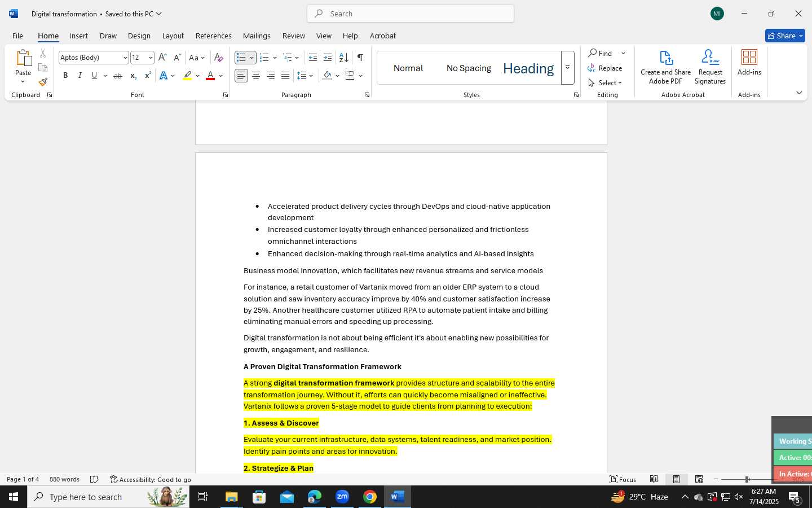Toggle justify paragraph alignment
The width and height of the screenshot is (812, 508).
point(285,76)
